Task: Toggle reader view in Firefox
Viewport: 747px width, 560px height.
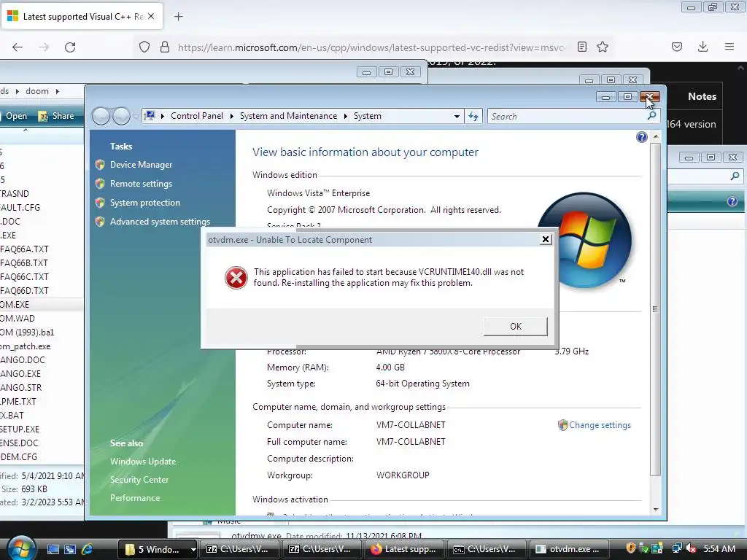Action: coord(581,47)
